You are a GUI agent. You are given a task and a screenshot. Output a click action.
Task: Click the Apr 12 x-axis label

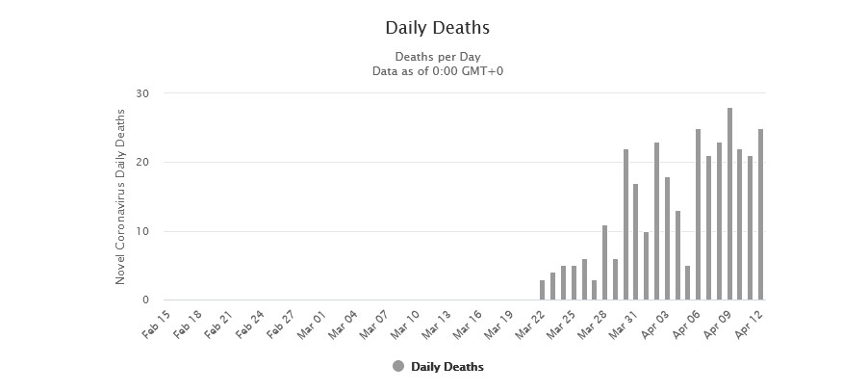point(751,320)
